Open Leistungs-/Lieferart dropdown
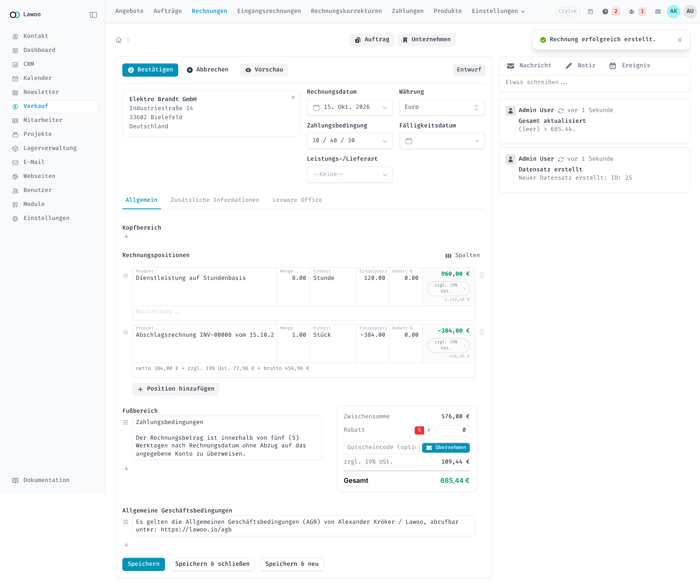Viewport: 700px width, 588px height. pyautogui.click(x=350, y=174)
